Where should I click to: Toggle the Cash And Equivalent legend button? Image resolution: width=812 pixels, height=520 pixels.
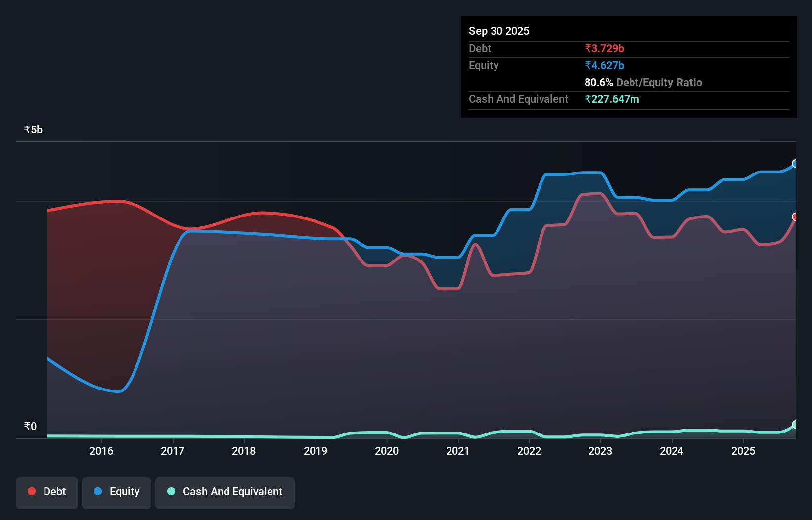pos(225,493)
